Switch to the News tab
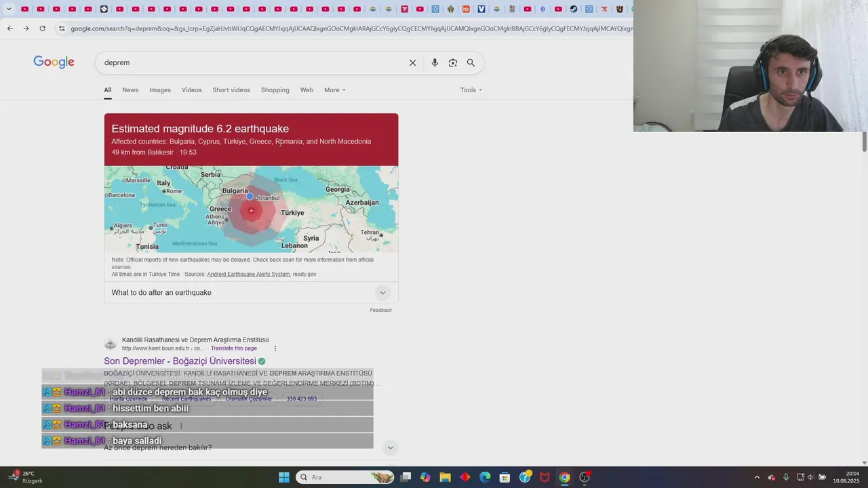The image size is (868, 488). click(x=130, y=90)
